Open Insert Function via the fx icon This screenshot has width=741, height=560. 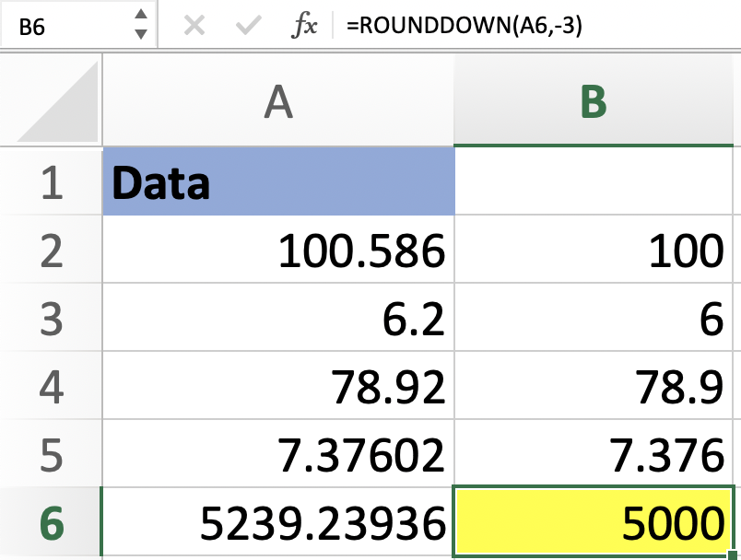coord(304,26)
